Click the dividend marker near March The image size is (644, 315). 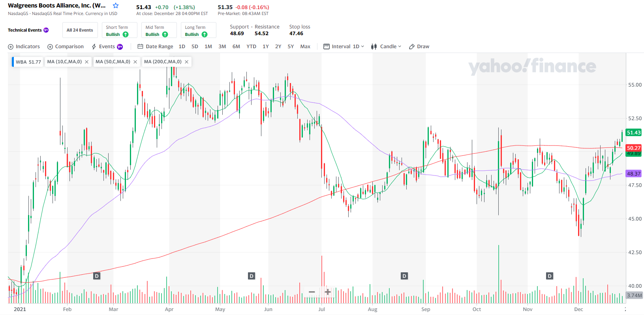[x=97, y=276]
